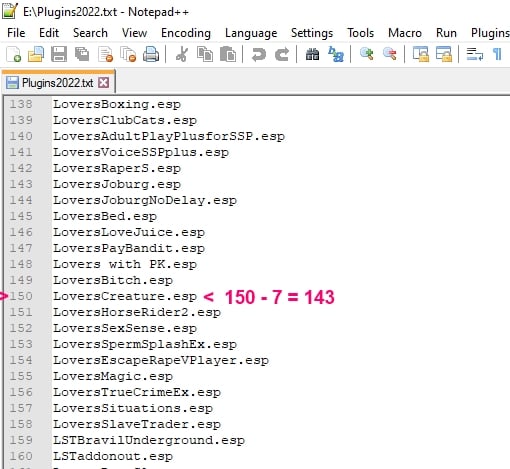The image size is (510, 469).
Task: Click the saved-state disk icon on Plugins2022.txt tab
Action: pos(12,83)
